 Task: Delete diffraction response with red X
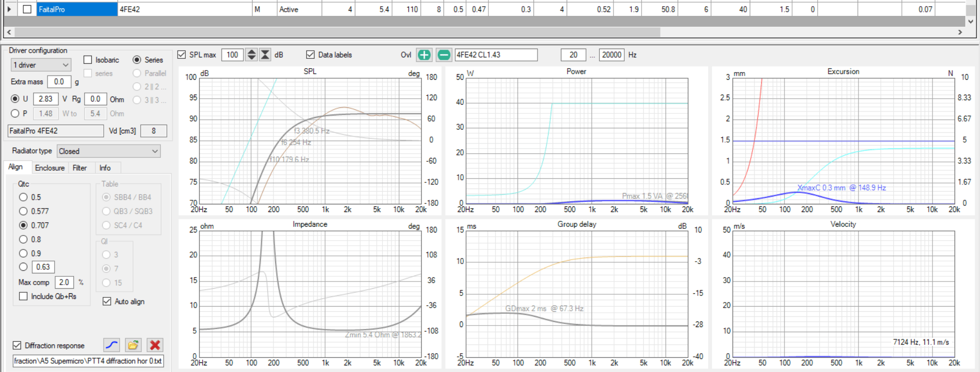click(155, 345)
